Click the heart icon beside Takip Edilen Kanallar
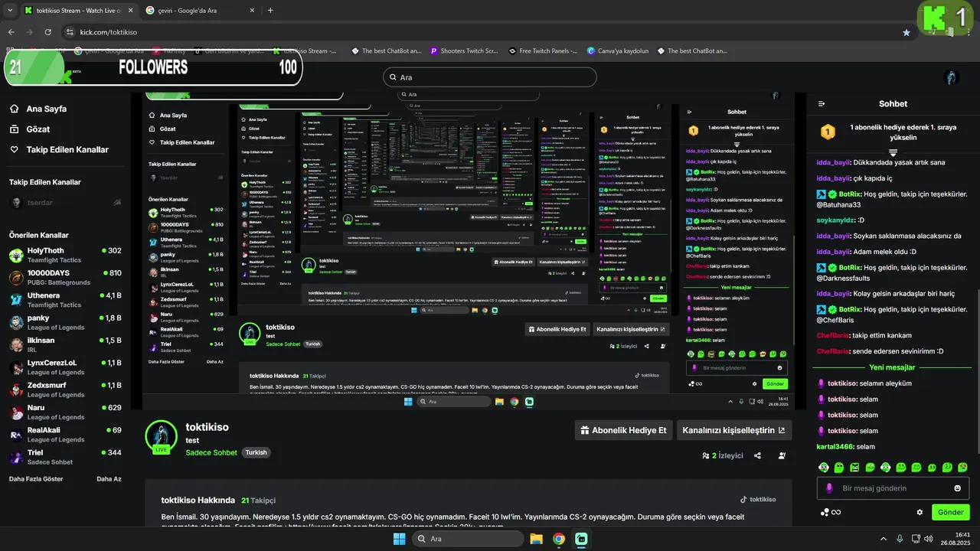 [15, 150]
